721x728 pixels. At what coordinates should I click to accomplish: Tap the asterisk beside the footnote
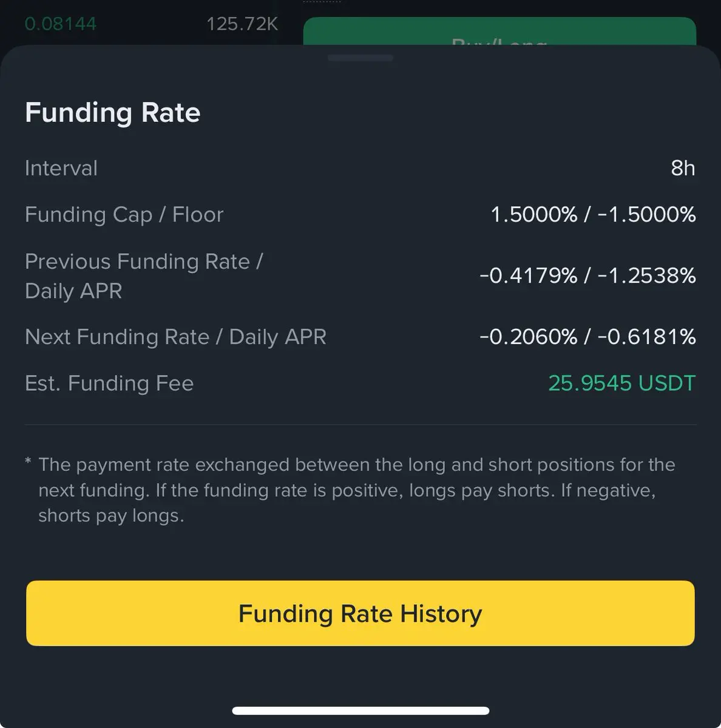coord(28,462)
